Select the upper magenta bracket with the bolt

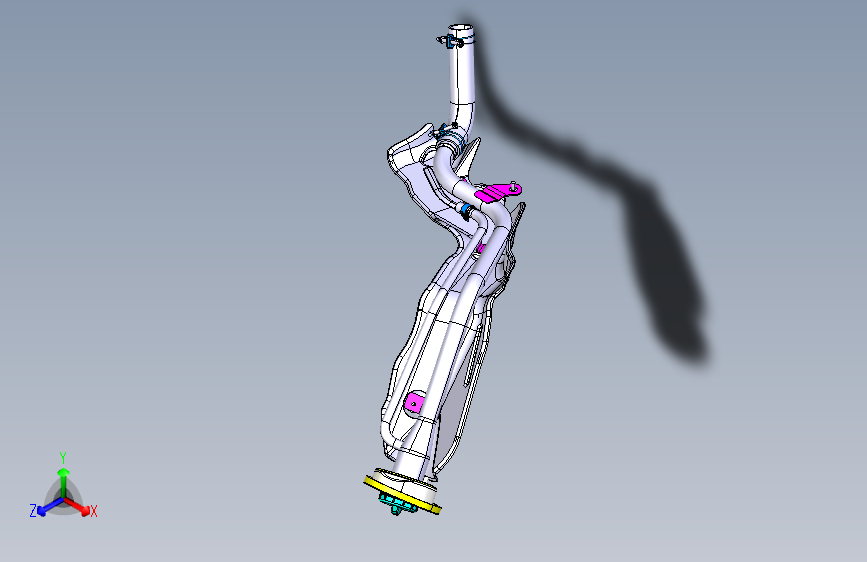point(498,192)
